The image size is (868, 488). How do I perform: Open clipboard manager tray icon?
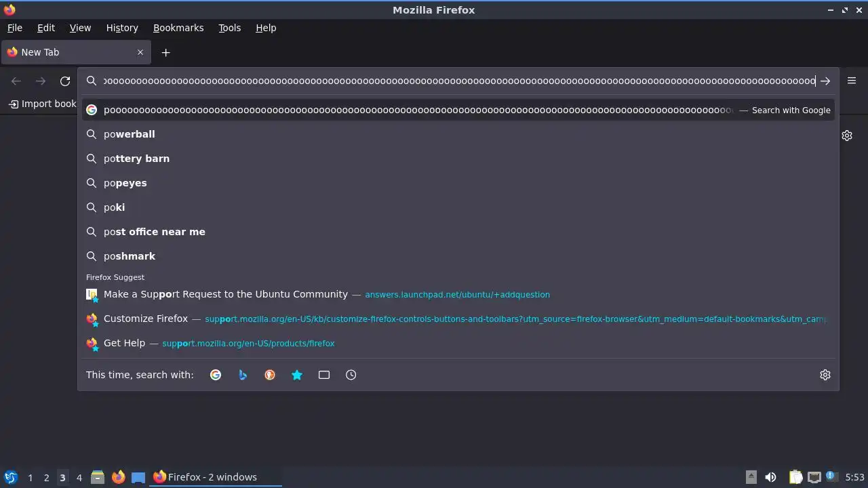tap(796, 477)
